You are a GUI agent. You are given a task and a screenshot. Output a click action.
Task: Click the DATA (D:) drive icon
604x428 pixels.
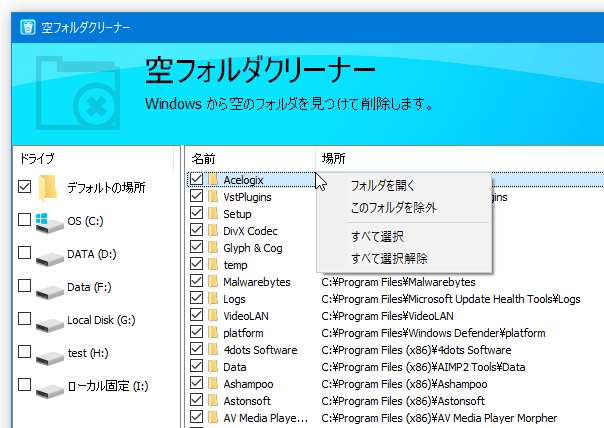[x=49, y=258]
